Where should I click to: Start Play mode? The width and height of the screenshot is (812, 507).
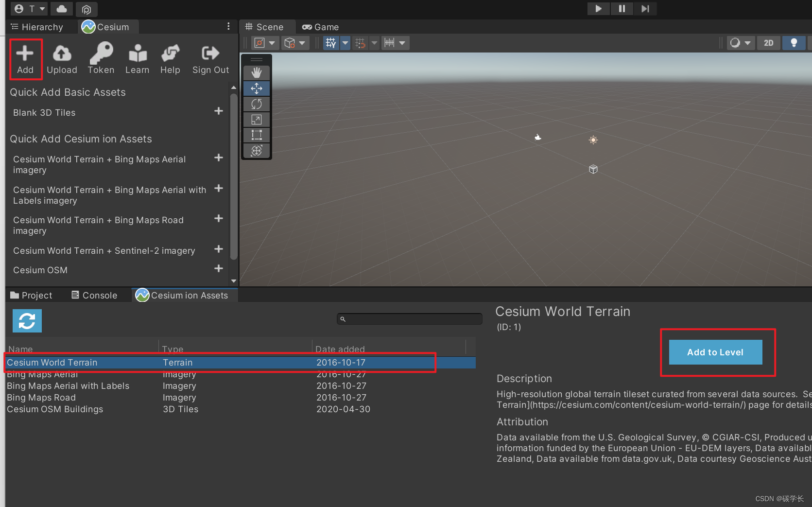click(x=598, y=9)
